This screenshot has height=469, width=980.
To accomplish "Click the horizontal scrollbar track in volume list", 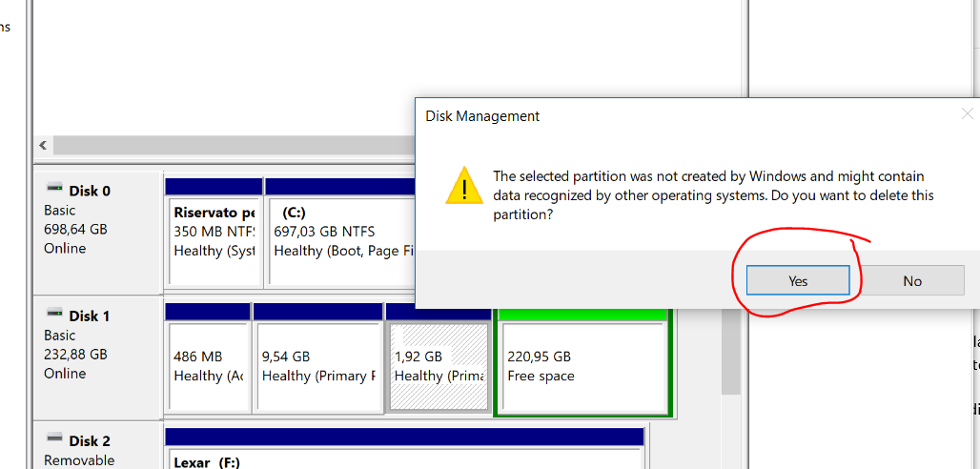I will click(229, 146).
